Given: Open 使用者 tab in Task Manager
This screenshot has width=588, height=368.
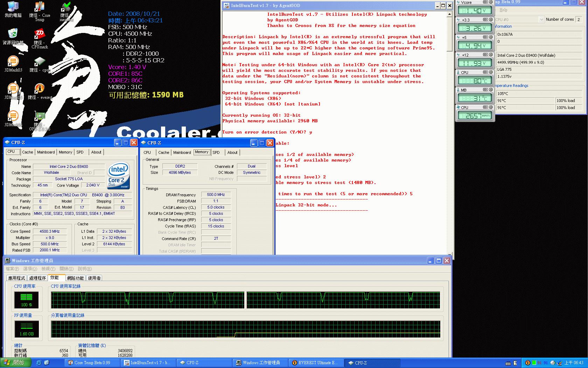Looking at the screenshot, I should click(x=94, y=278).
